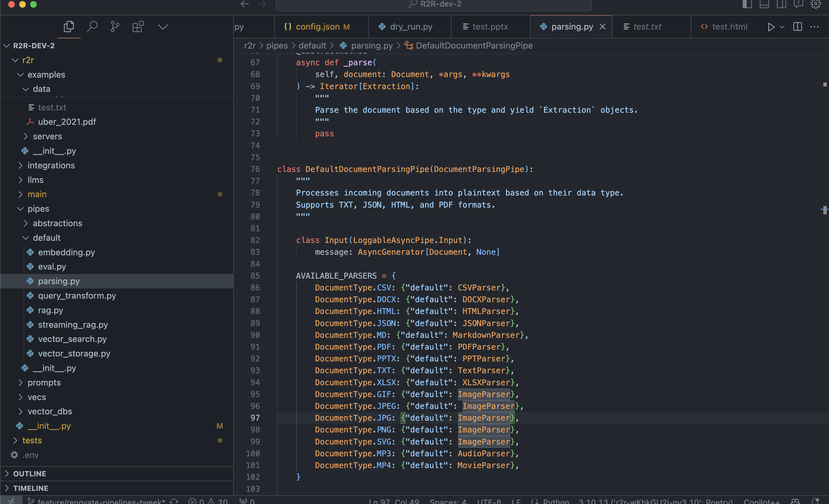Screen dimensions: 829x504
Task: Switch to the config.json tab
Action: click(x=317, y=27)
